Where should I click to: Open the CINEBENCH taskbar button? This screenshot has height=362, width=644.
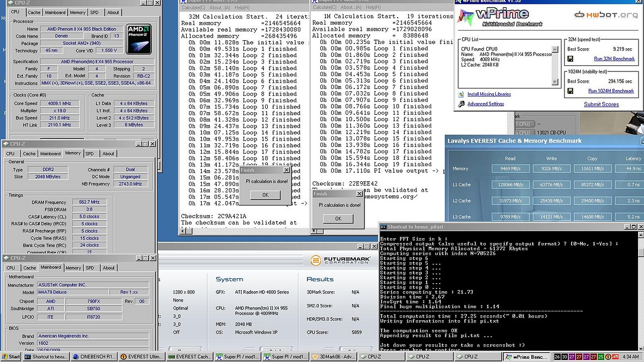click(94, 357)
